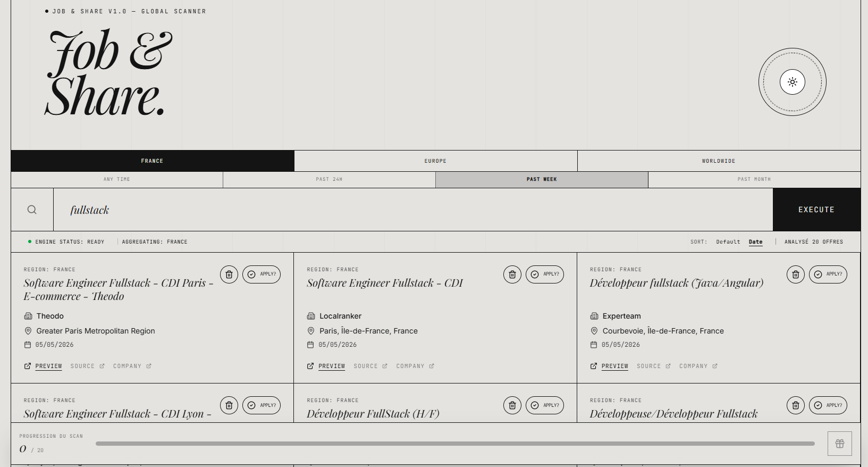This screenshot has width=868, height=467.
Task: Filter offers to Past 24H
Action: pos(330,179)
